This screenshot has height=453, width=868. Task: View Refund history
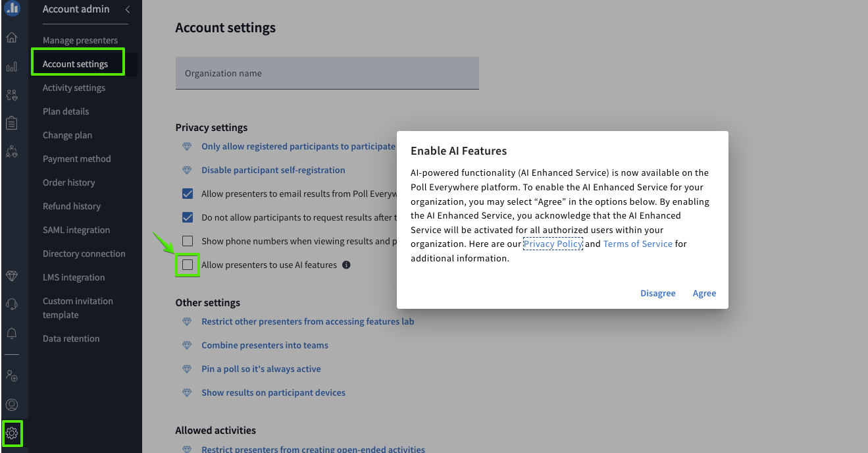(x=72, y=206)
